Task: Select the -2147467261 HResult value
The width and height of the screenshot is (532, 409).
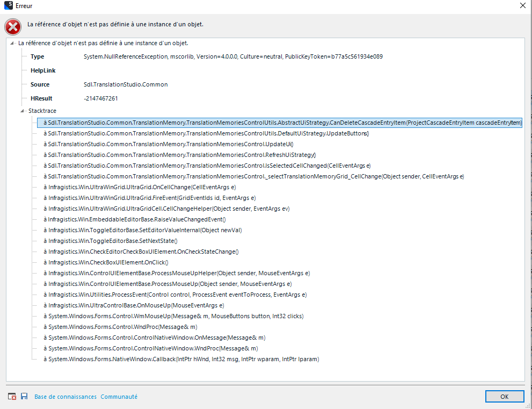Action: click(x=101, y=98)
